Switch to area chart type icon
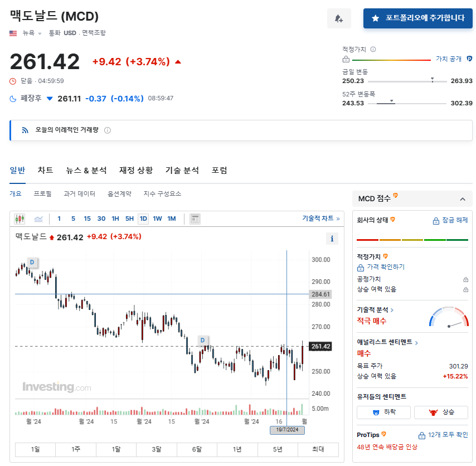This screenshot has width=476, height=466. coord(38,219)
